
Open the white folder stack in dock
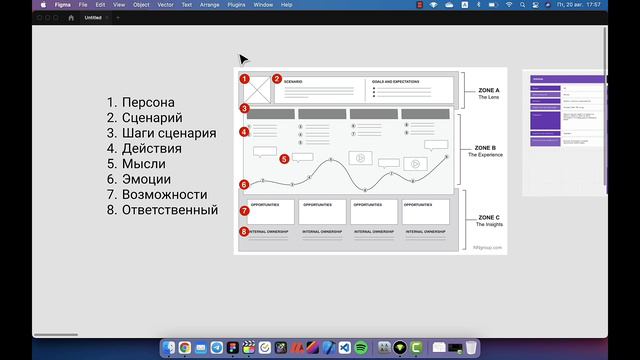coord(439,347)
